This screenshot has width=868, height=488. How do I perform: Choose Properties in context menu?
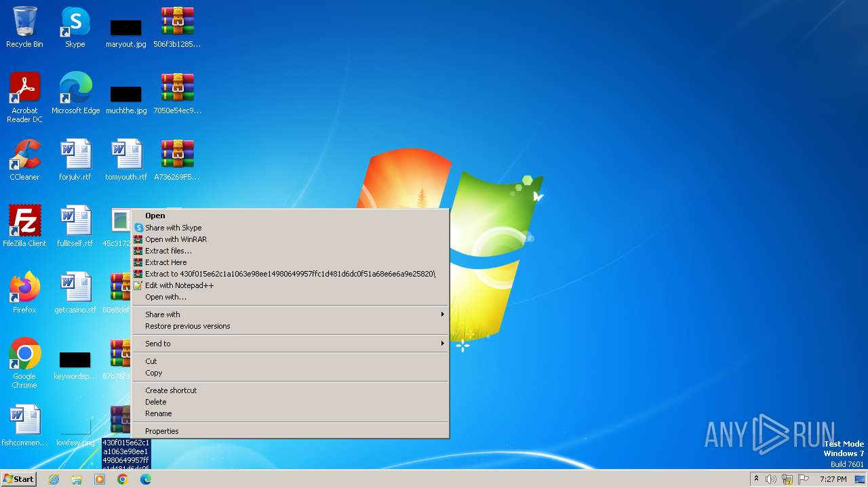[x=290, y=431]
